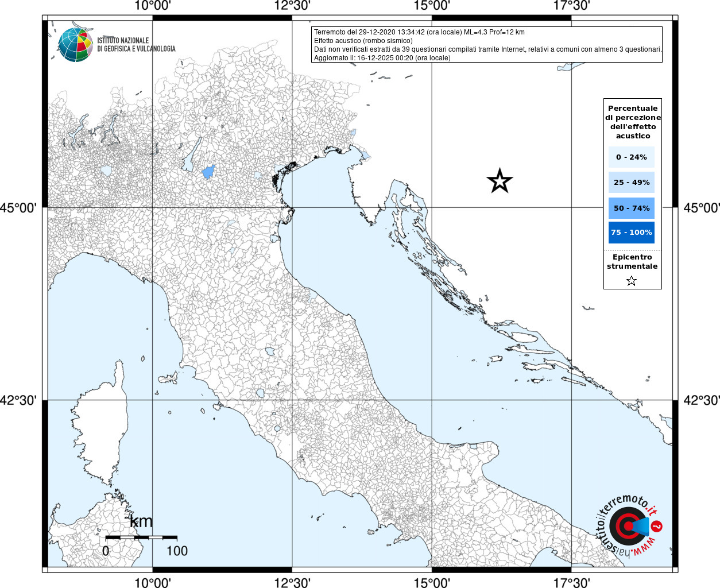Click 'Effetto acustico (rombo sismico)' line
Viewport: 720px width, 588px height.
pyautogui.click(x=363, y=41)
